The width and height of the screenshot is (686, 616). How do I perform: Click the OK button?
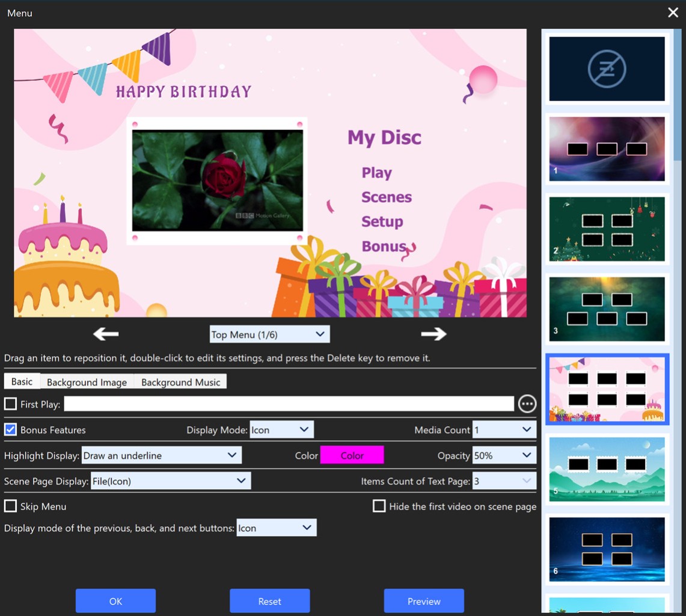[x=115, y=601]
